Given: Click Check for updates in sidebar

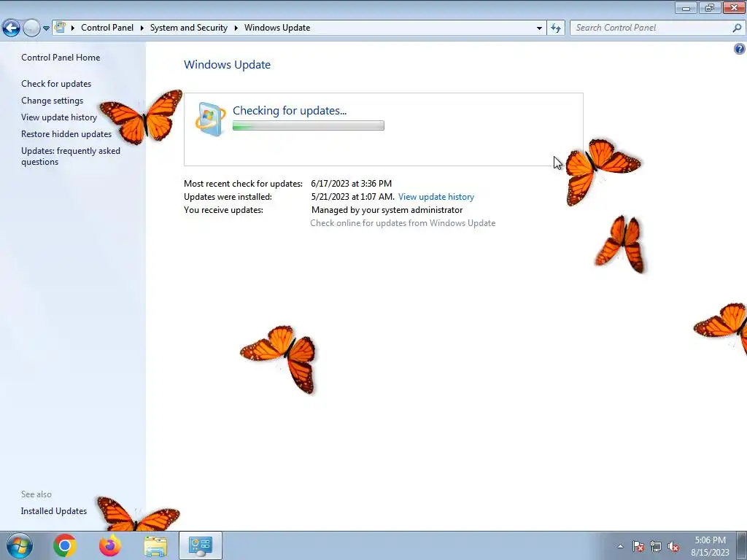Looking at the screenshot, I should [56, 84].
